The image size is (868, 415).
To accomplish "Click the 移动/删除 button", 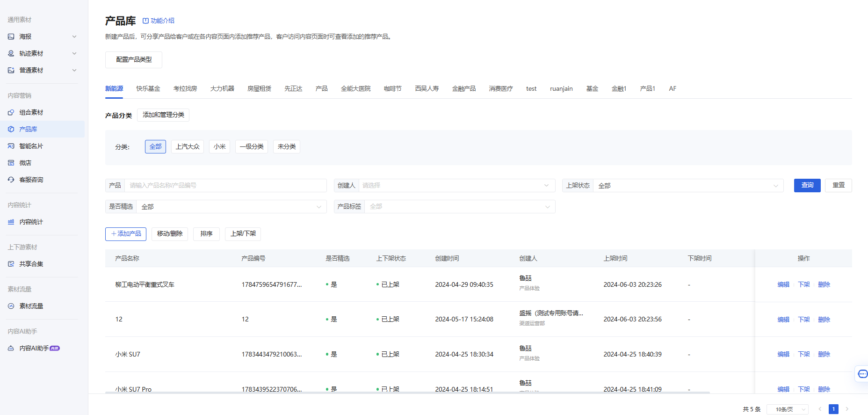I will click(170, 234).
